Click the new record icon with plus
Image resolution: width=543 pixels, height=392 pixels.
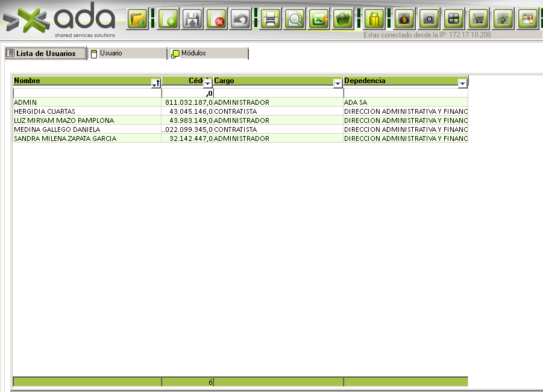click(168, 19)
